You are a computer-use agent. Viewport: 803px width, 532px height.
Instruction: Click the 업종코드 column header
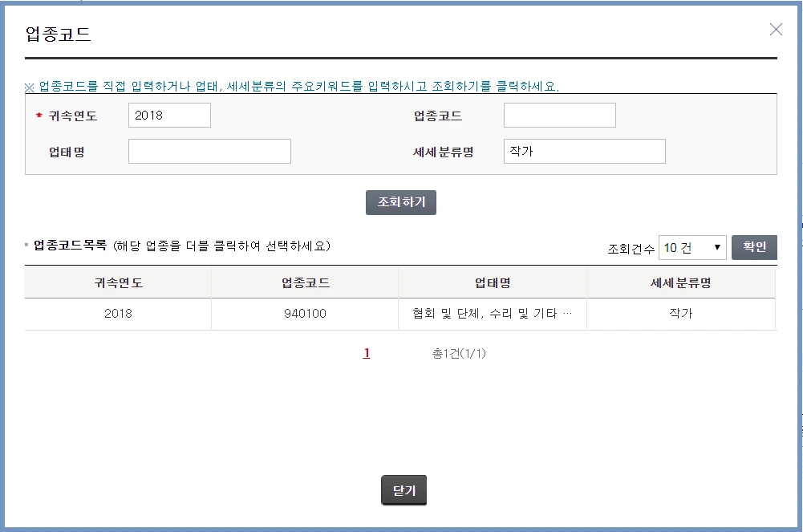pos(305,282)
